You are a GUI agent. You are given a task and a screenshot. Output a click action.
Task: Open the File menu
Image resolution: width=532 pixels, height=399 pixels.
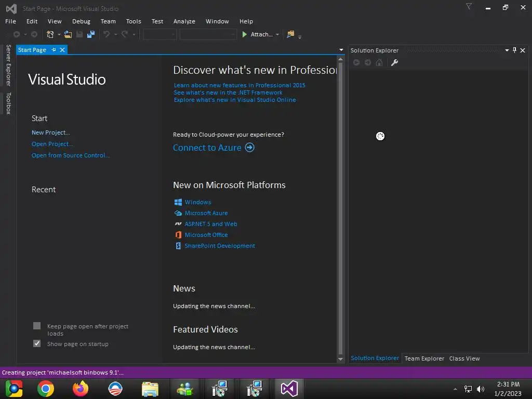coord(10,21)
